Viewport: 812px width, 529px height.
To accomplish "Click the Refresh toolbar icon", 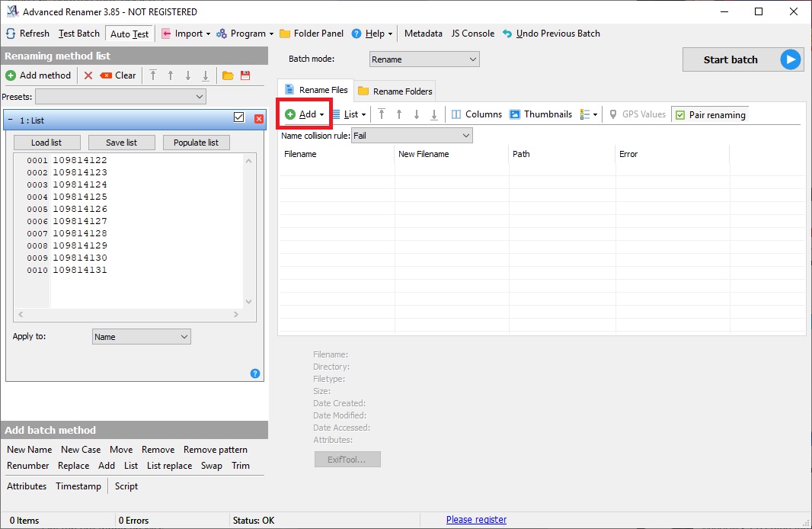I will click(x=11, y=34).
